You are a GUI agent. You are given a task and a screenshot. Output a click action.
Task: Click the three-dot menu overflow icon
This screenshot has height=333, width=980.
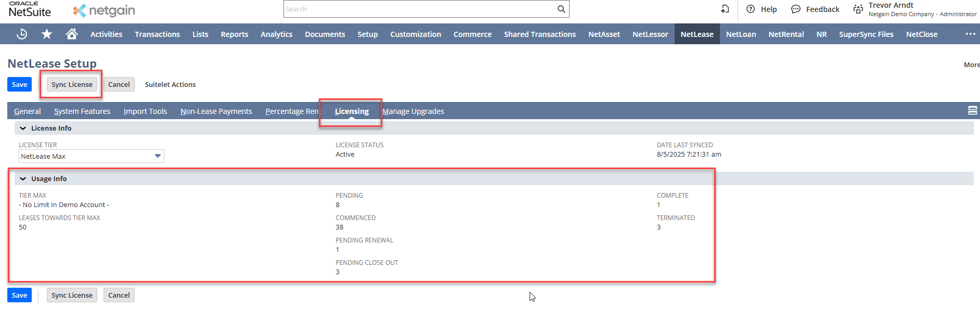pyautogui.click(x=971, y=34)
